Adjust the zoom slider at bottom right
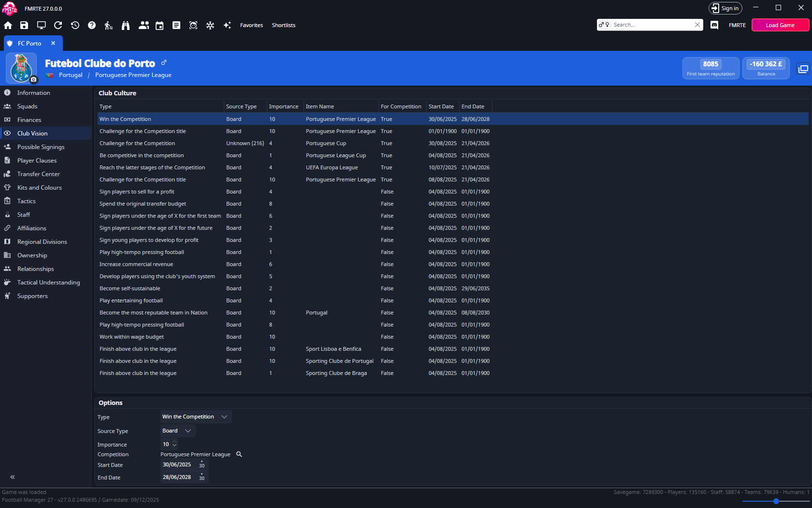 (776, 501)
